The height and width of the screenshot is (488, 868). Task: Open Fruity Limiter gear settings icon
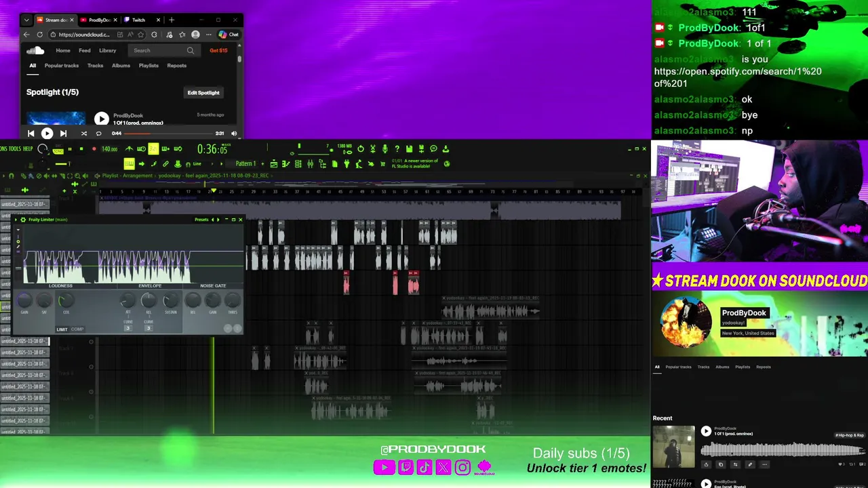pyautogui.click(x=23, y=220)
